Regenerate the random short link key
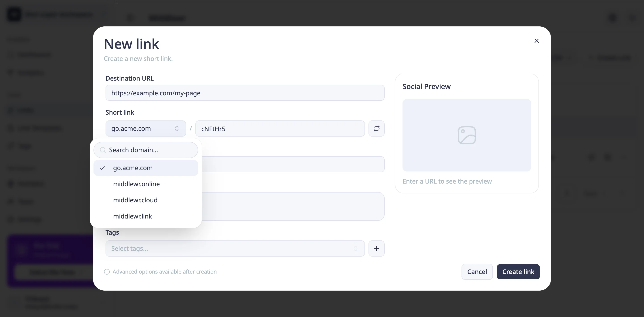Viewport: 644px width, 317px height. point(376,129)
